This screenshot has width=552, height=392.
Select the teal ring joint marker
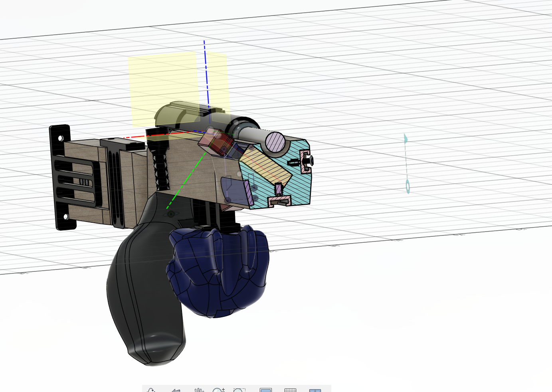408,186
